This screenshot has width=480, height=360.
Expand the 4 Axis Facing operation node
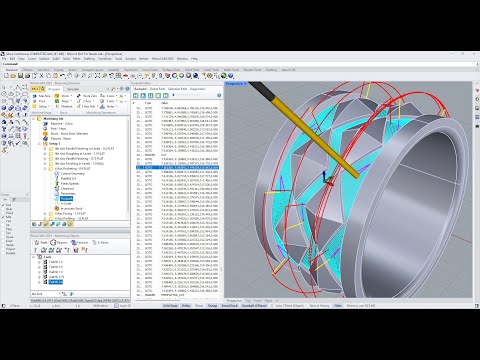coord(45,213)
